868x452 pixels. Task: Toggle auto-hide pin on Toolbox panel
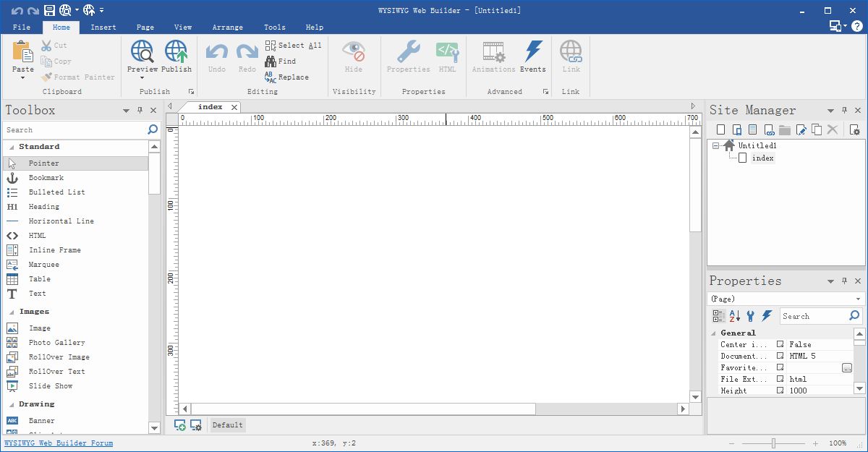pyautogui.click(x=140, y=110)
